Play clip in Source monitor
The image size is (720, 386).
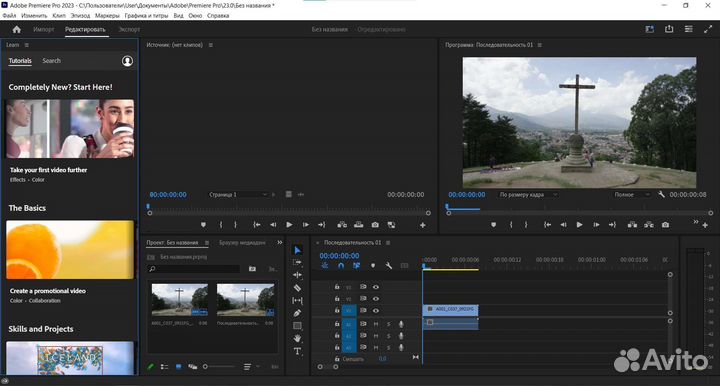tap(289, 225)
